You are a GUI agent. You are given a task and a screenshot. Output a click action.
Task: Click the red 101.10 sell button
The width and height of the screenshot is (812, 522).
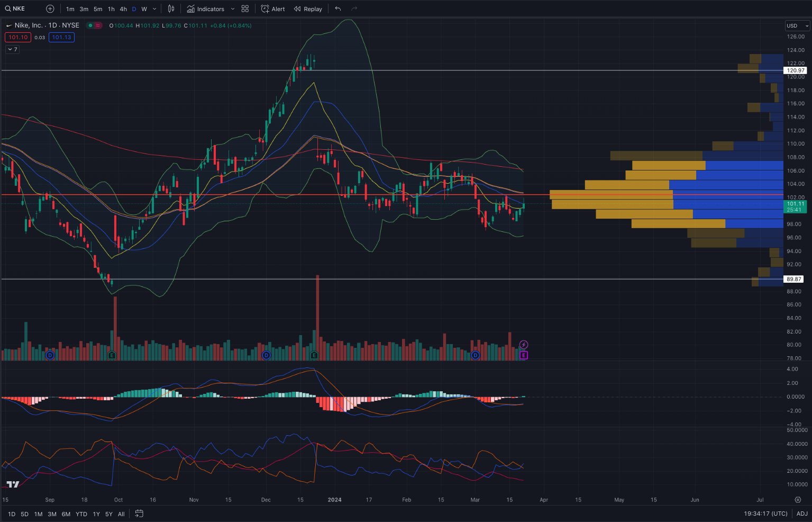pyautogui.click(x=18, y=37)
